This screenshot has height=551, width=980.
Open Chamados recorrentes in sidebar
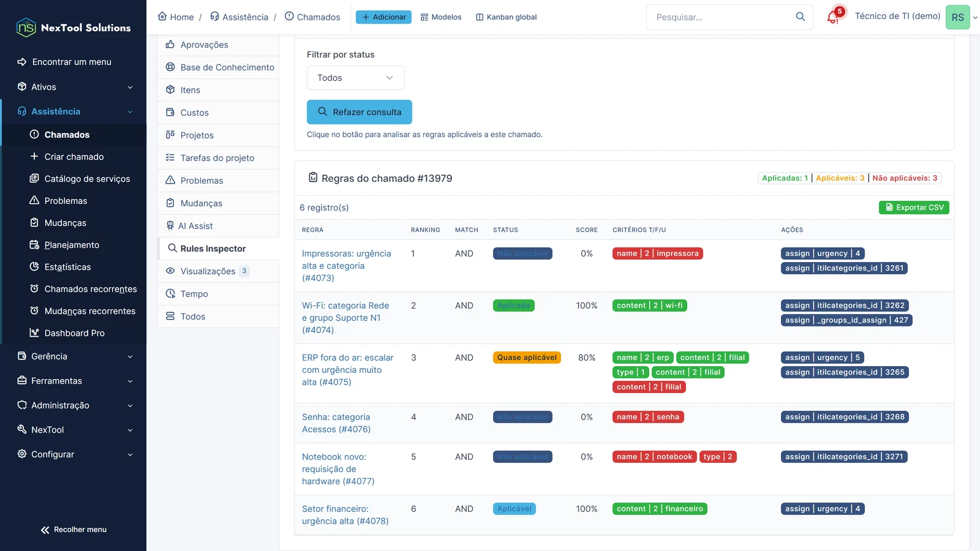click(x=90, y=289)
